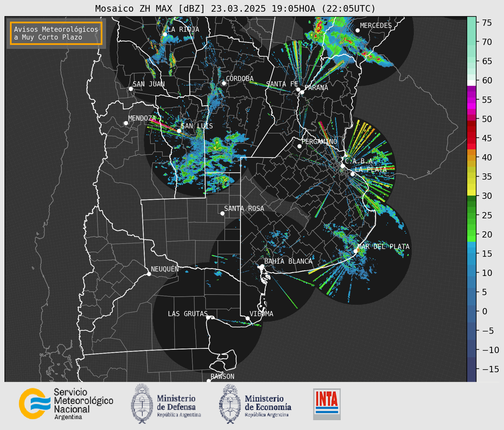Click the −5 colorbar tick label
Image resolution: width=504 pixels, height=430 pixels.
pos(488,331)
